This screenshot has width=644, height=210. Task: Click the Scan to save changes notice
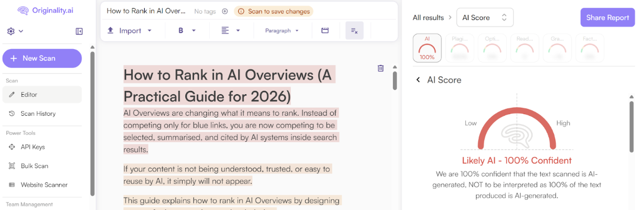tap(273, 11)
